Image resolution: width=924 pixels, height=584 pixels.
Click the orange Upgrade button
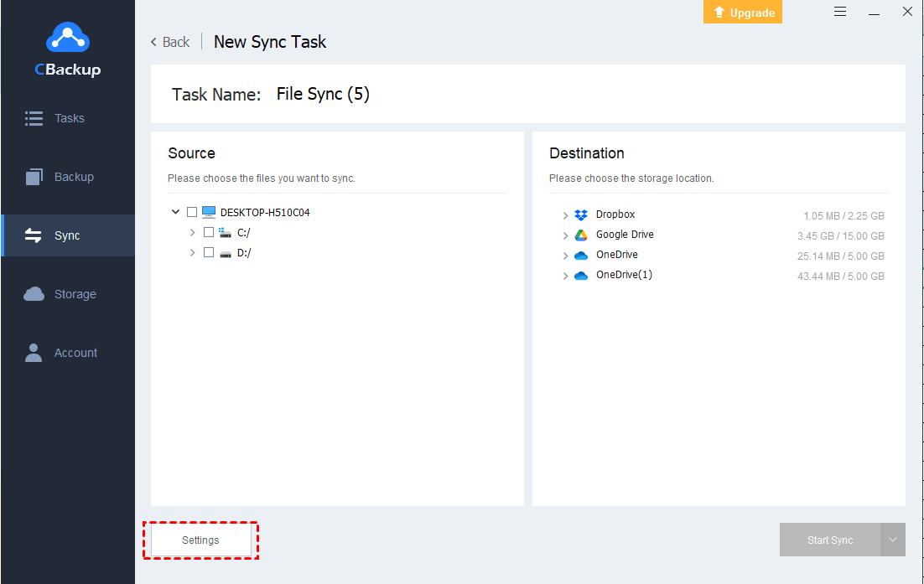(x=743, y=12)
